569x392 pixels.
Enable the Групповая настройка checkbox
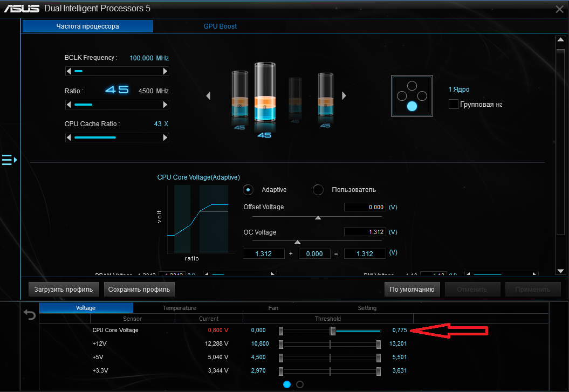pyautogui.click(x=453, y=104)
